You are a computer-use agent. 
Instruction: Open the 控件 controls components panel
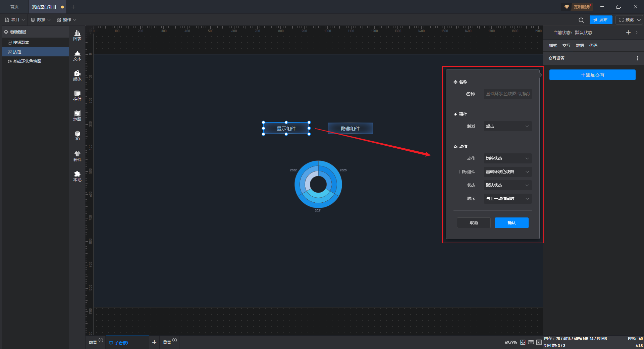[x=77, y=96]
